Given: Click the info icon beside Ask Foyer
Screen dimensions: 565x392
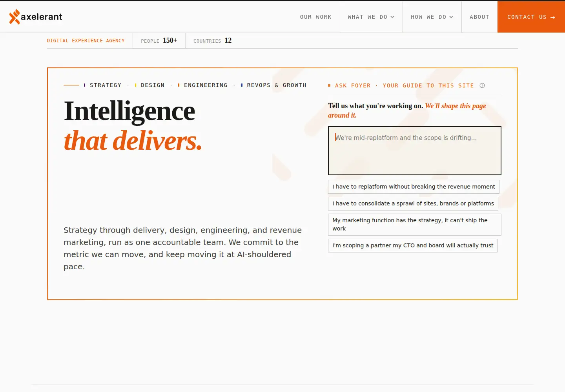Looking at the screenshot, I should pyautogui.click(x=482, y=85).
